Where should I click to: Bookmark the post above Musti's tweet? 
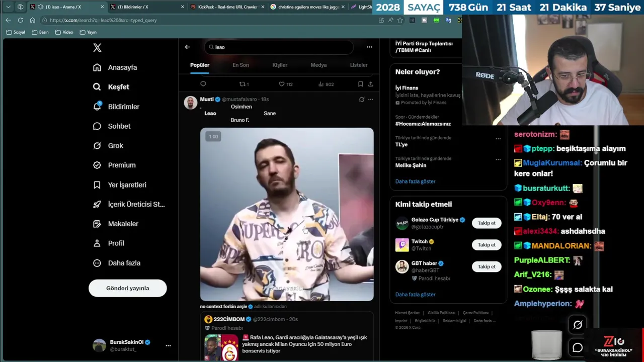click(360, 84)
